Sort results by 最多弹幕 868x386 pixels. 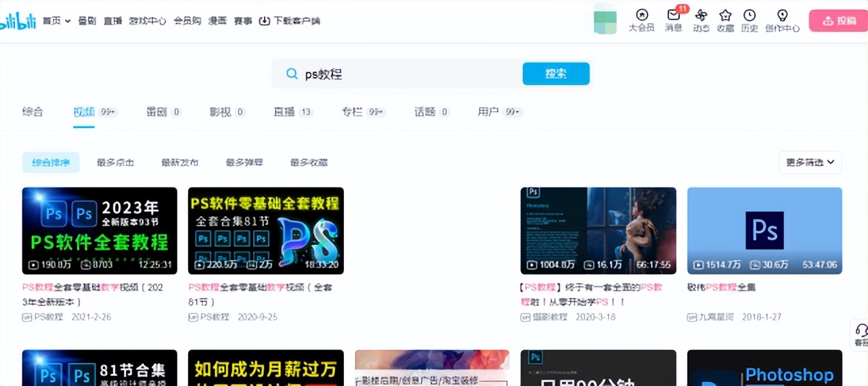pyautogui.click(x=244, y=163)
